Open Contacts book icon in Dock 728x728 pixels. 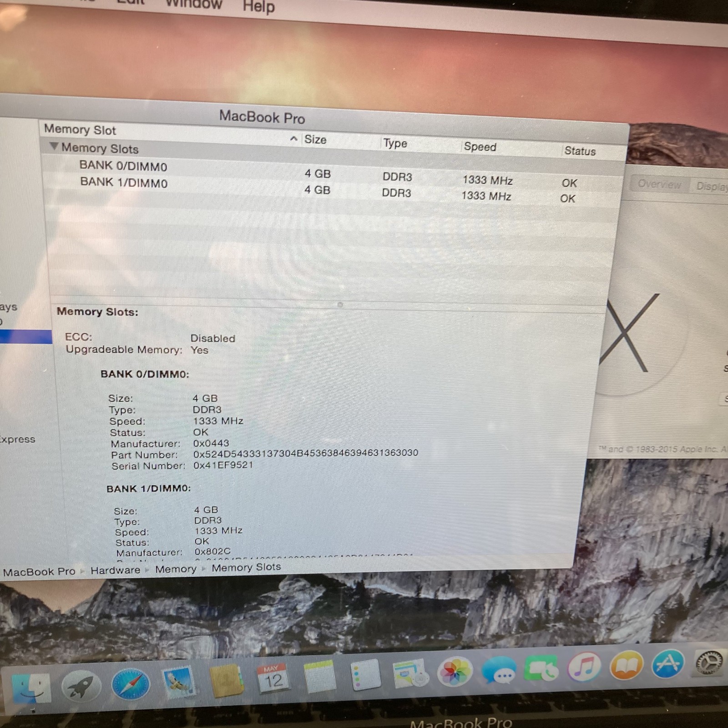pos(226,680)
